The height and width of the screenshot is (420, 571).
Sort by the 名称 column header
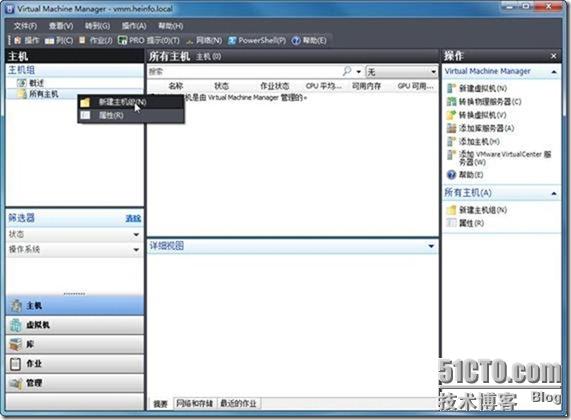[x=176, y=86]
